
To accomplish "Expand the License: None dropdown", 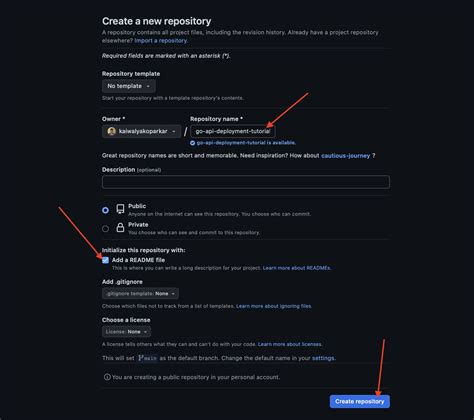I will point(126,332).
